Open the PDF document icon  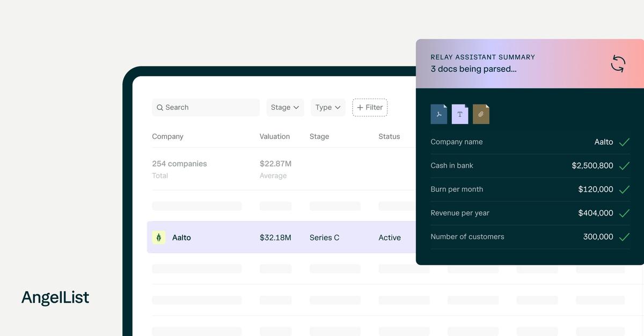click(x=439, y=114)
